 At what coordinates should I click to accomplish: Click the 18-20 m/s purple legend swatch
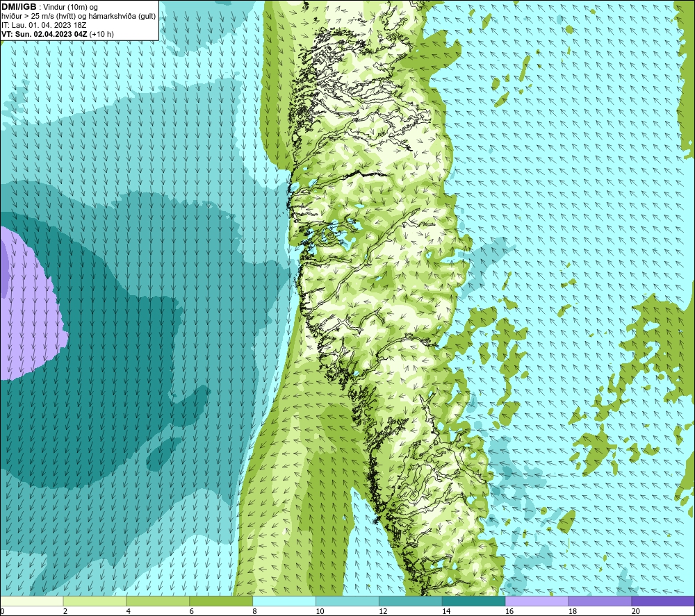(600, 601)
